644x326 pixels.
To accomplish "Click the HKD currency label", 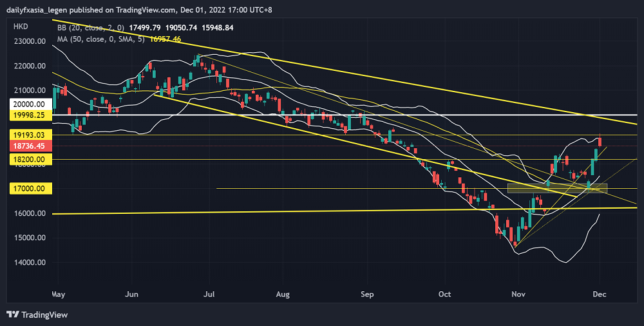I will (x=21, y=26).
